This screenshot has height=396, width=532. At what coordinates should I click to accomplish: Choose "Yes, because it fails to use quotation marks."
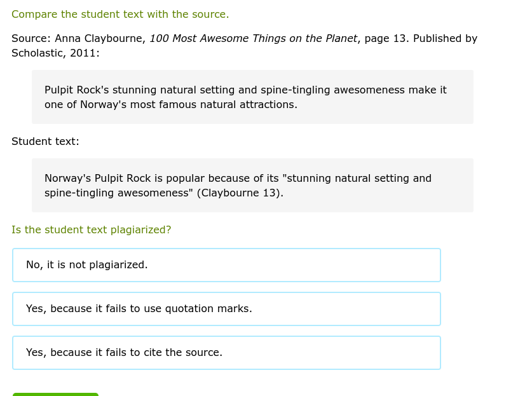(226, 308)
